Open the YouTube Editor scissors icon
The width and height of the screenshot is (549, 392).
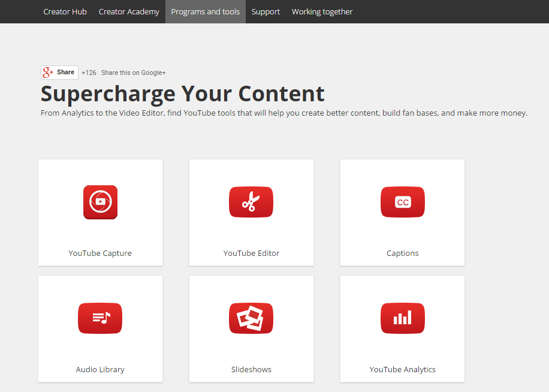251,202
